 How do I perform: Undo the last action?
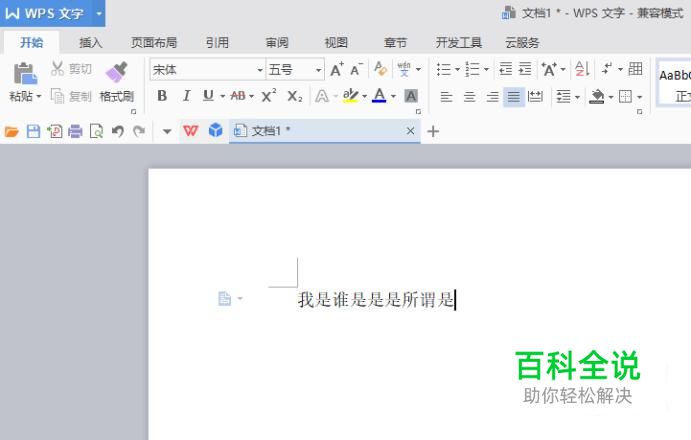118,131
